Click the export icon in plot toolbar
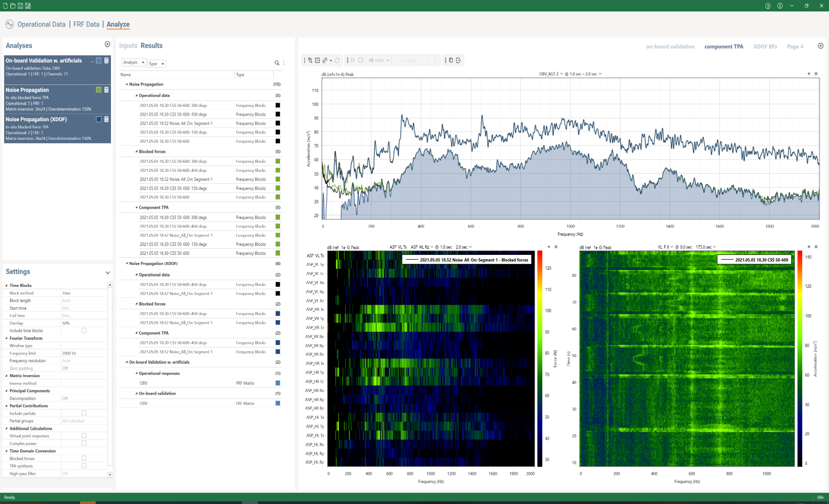Image resolution: width=829 pixels, height=504 pixels. tap(458, 61)
